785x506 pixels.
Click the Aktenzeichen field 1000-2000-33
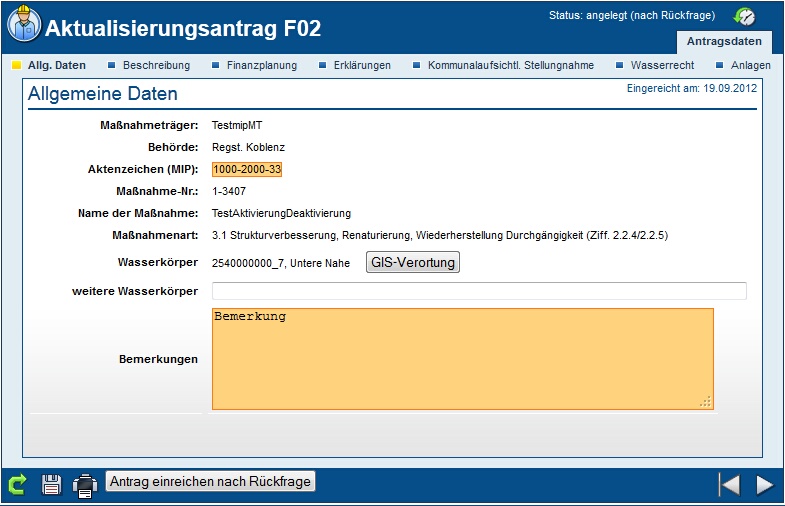[x=247, y=169]
